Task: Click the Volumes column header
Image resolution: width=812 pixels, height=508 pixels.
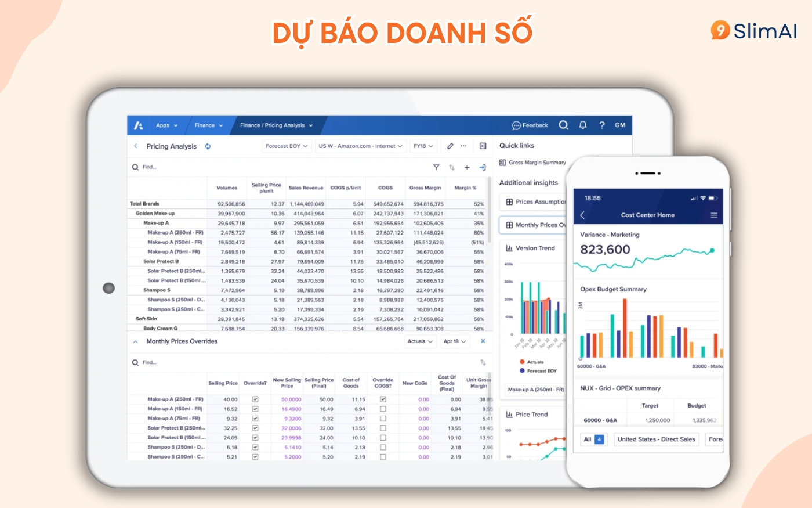Action: coord(227,188)
